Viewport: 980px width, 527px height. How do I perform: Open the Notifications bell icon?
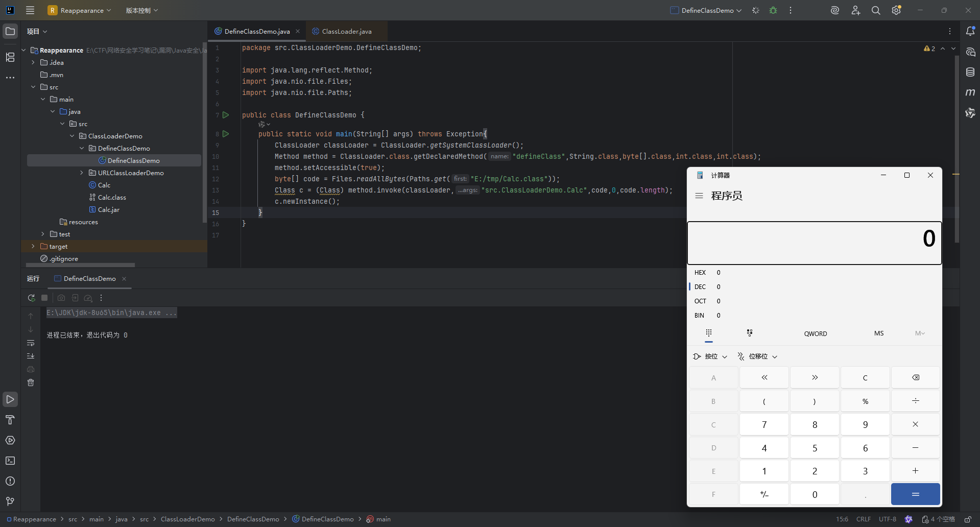point(970,31)
